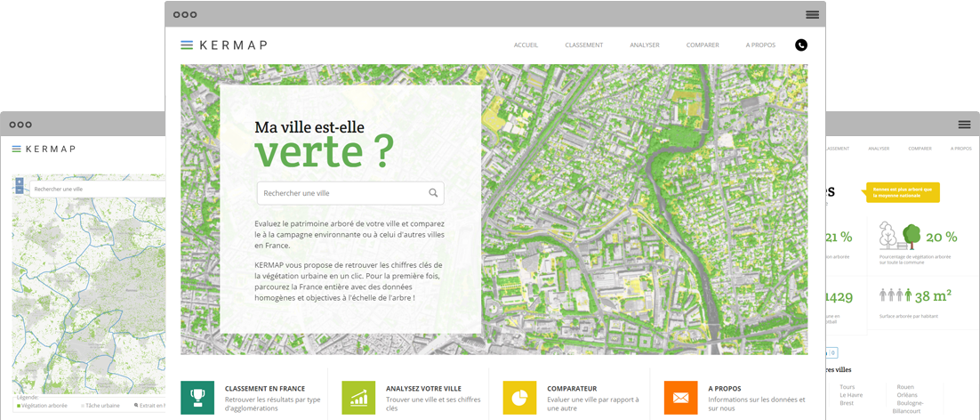Click the main 'Rechercher une ville' search field
Screen dimensions: 980x420
pyautogui.click(x=350, y=193)
